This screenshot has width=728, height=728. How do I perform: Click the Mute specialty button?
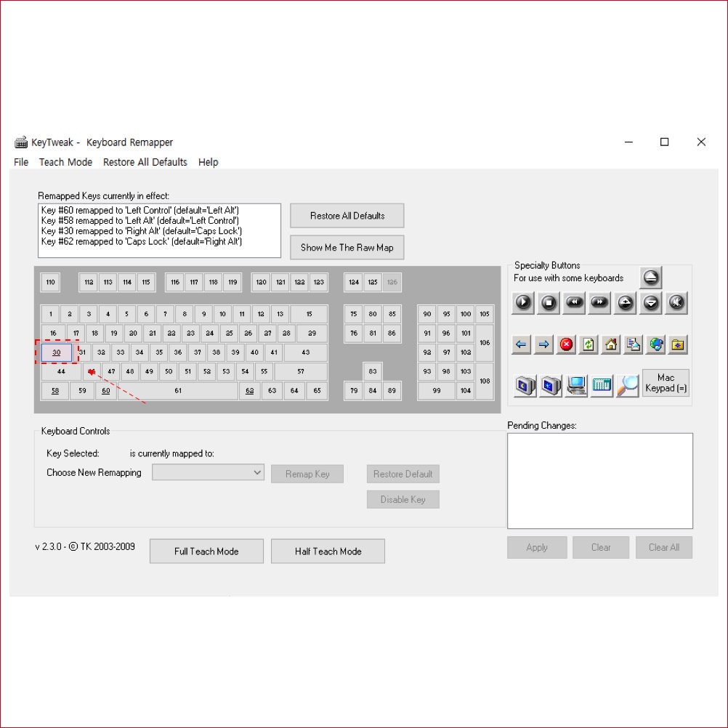coord(676,303)
